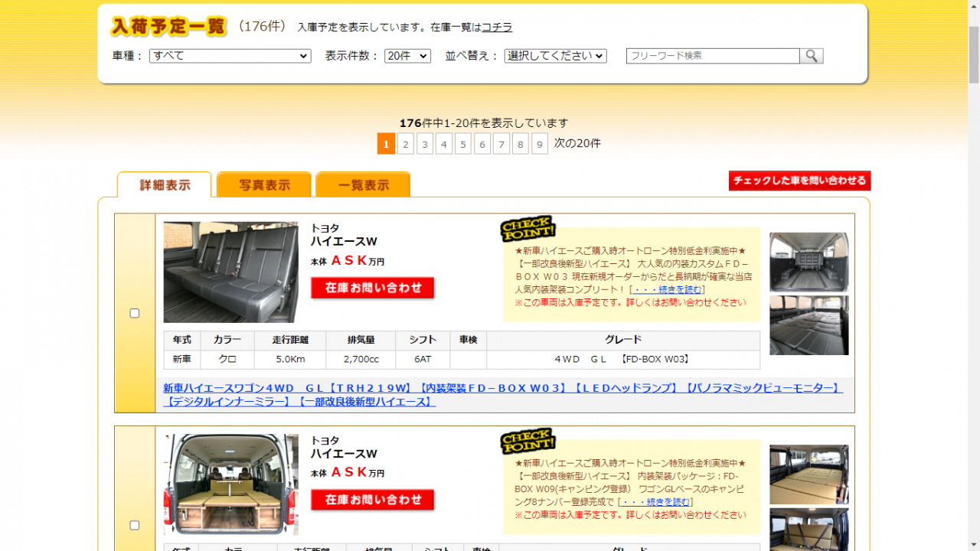This screenshot has height=551, width=980.
Task: Switch to the 詳細表示 tab
Action: pyautogui.click(x=165, y=185)
